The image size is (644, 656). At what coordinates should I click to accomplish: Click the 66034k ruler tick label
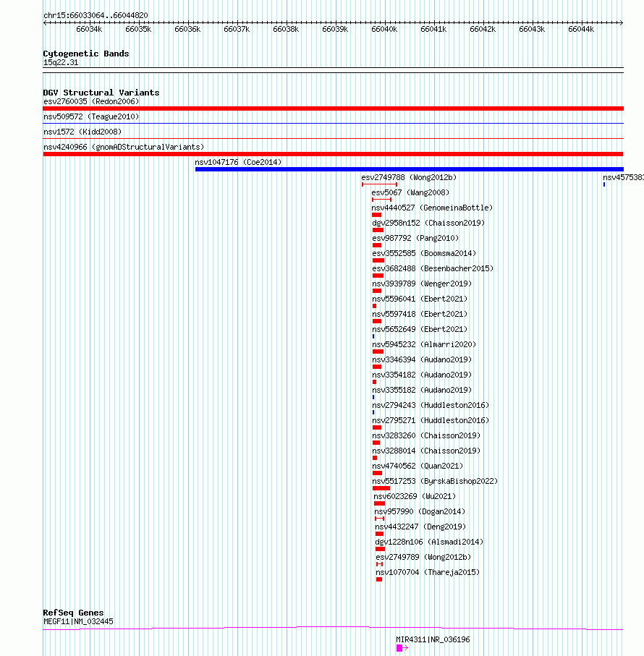click(x=89, y=29)
